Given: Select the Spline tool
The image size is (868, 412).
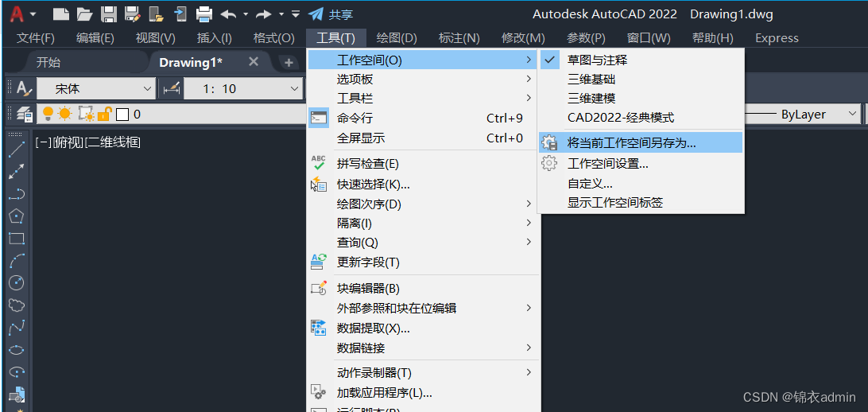Looking at the screenshot, I should pos(17,328).
